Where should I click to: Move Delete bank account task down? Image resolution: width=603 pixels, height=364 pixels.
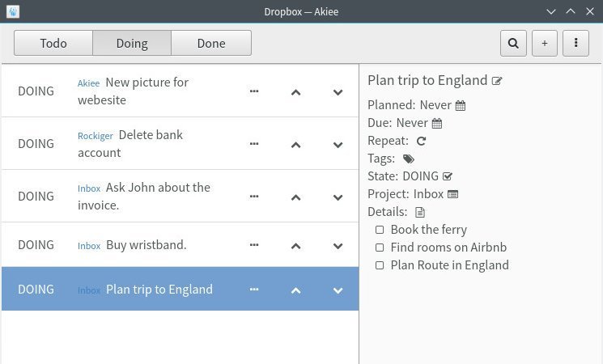pos(338,145)
